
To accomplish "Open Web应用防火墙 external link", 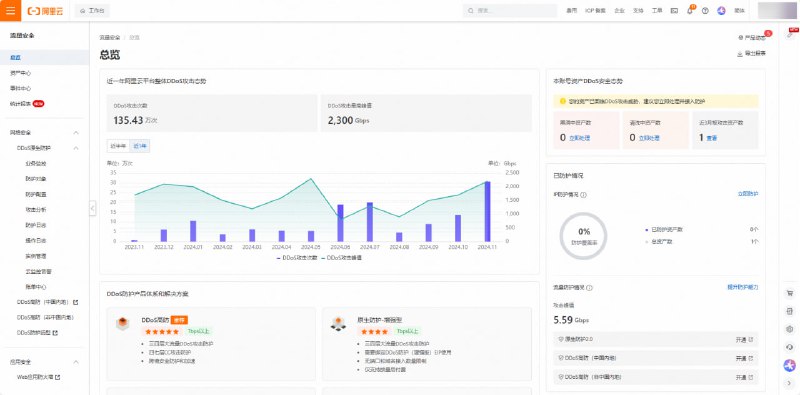I will [x=39, y=378].
